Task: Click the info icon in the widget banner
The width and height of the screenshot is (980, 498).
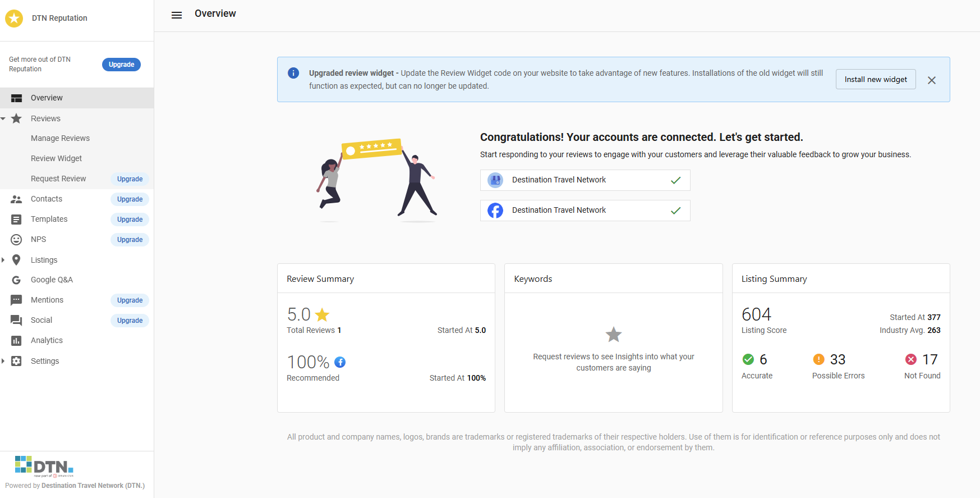Action: click(x=293, y=73)
